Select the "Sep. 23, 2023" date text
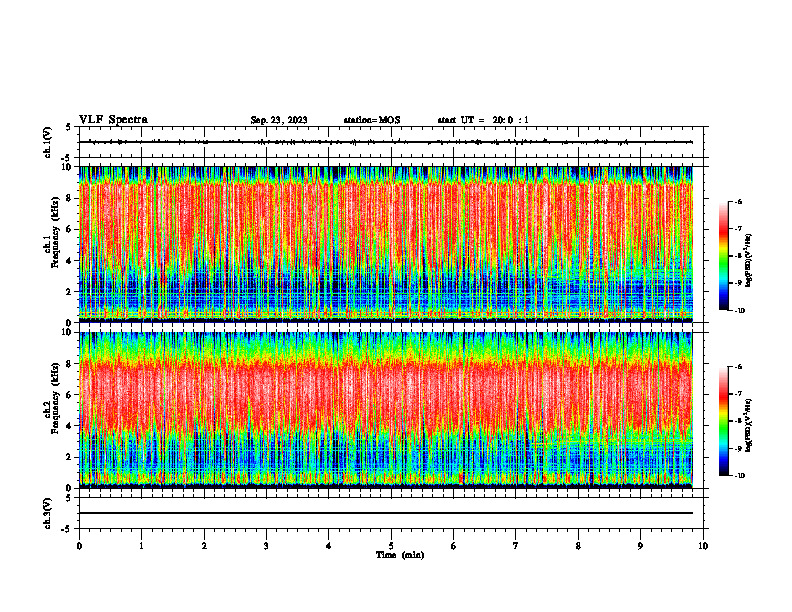This screenshot has width=792, height=612. coord(279,120)
